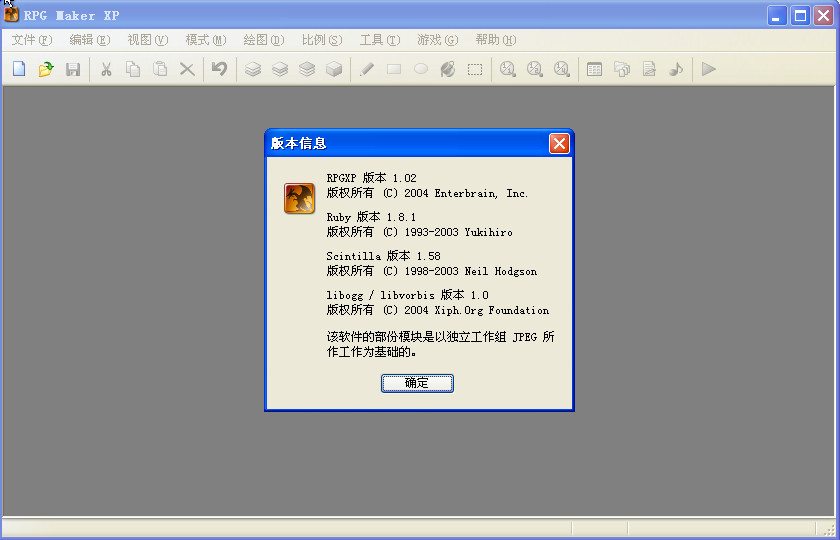Select the Rectangle drawing tool
Image resolution: width=840 pixels, height=540 pixels.
click(x=394, y=69)
